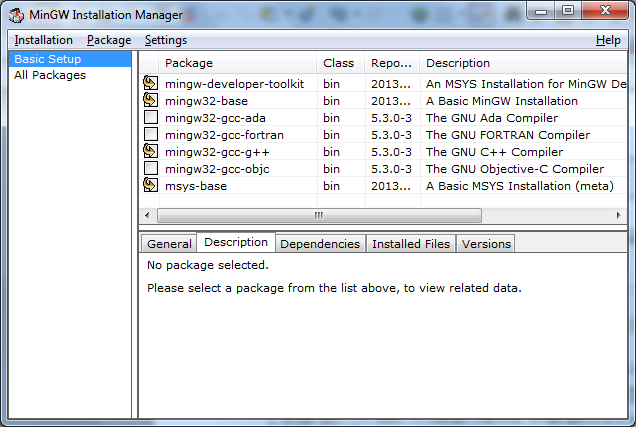This screenshot has height=427, width=636.
Task: Select the mingw-developer-toolkit package name
Action: tap(234, 84)
